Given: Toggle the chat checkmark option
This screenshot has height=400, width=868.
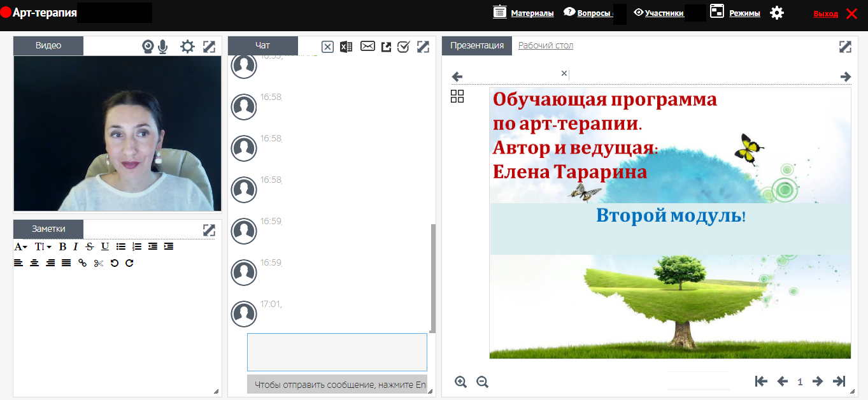Looking at the screenshot, I should 403,46.
